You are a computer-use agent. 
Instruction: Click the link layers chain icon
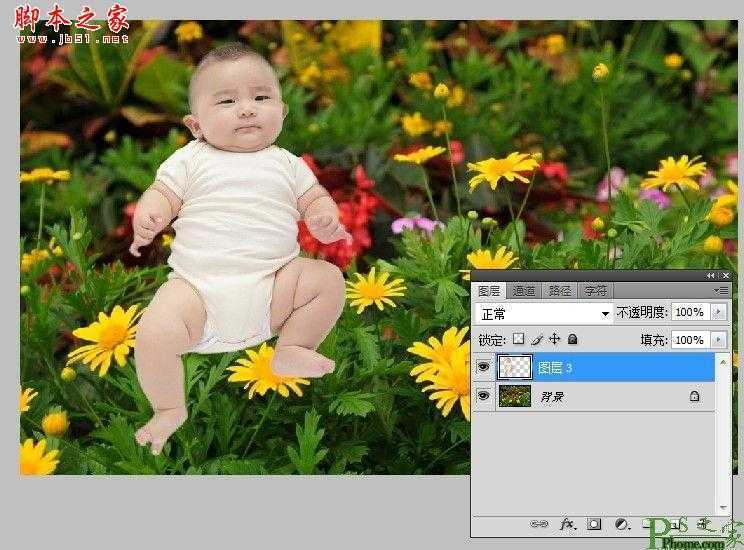[538, 524]
